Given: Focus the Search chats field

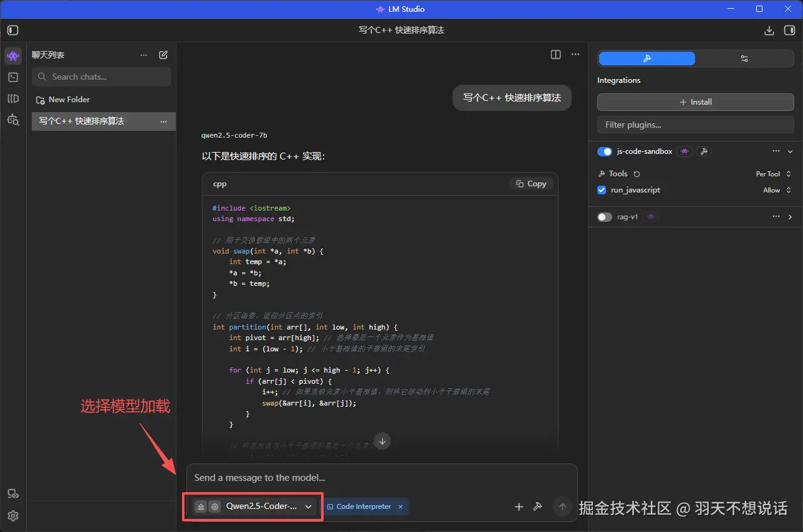Looking at the screenshot, I should click(x=101, y=77).
